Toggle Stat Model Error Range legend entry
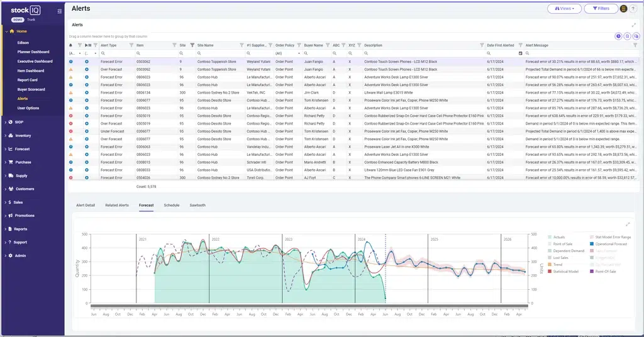This screenshot has width=644, height=337. 610,237
